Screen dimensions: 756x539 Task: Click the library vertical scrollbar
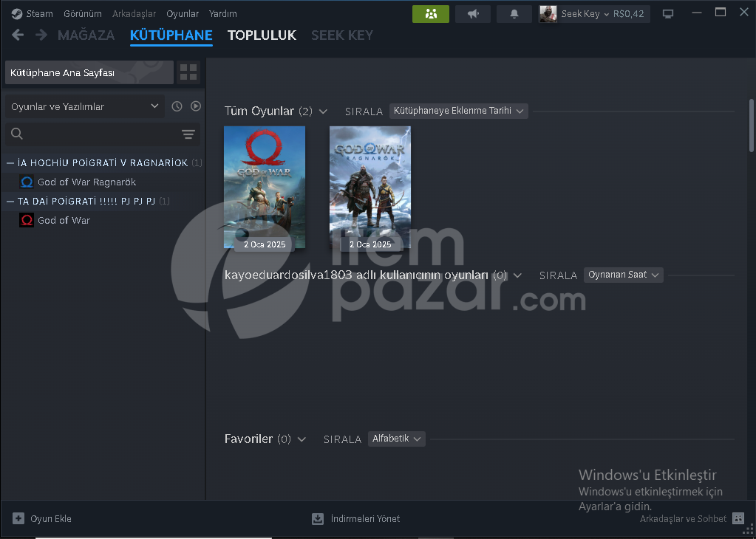click(751, 126)
